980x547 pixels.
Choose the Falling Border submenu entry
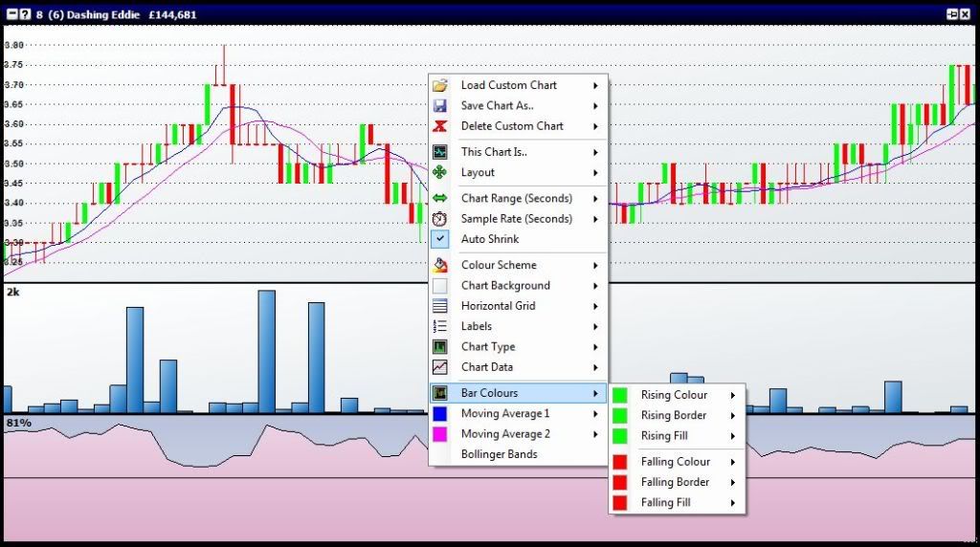[677, 482]
